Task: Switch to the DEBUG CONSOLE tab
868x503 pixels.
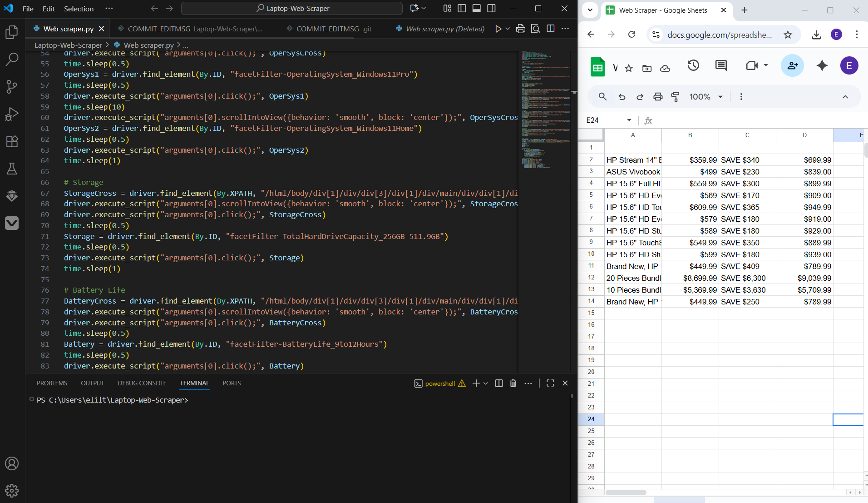Action: 142,383
